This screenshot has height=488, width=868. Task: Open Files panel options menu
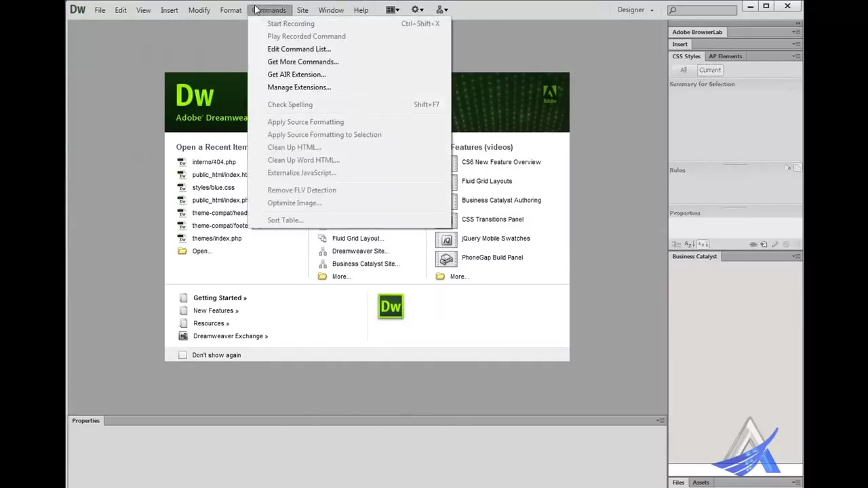(x=797, y=483)
